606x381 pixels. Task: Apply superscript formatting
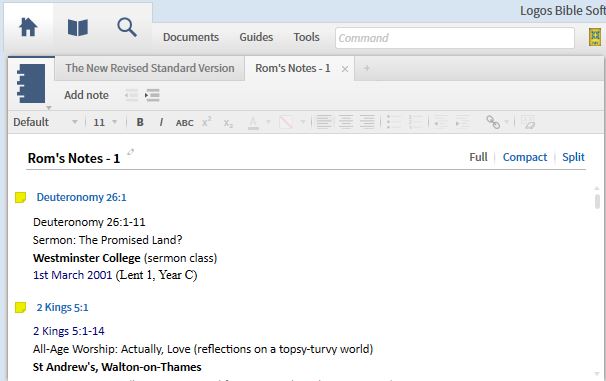coord(206,122)
